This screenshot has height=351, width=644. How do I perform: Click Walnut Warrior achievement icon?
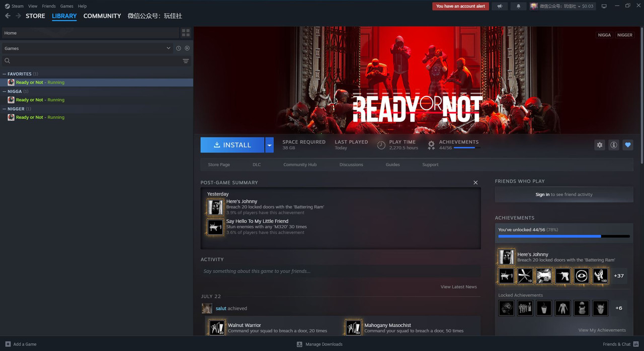pyautogui.click(x=217, y=327)
